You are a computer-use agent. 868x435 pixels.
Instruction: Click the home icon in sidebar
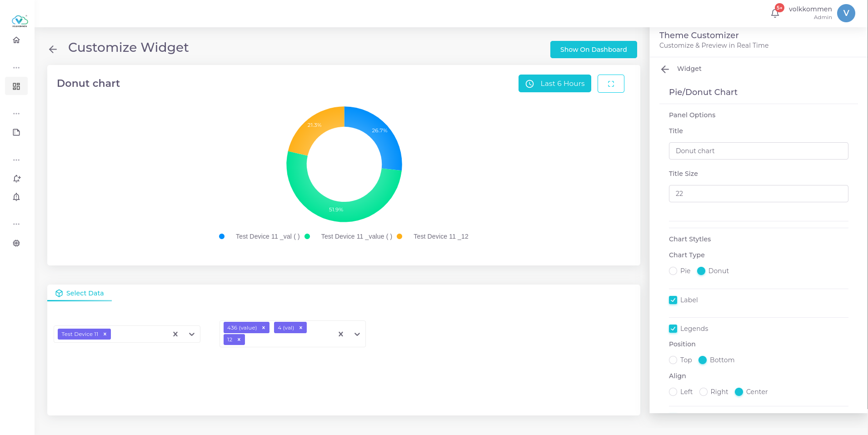click(x=16, y=40)
